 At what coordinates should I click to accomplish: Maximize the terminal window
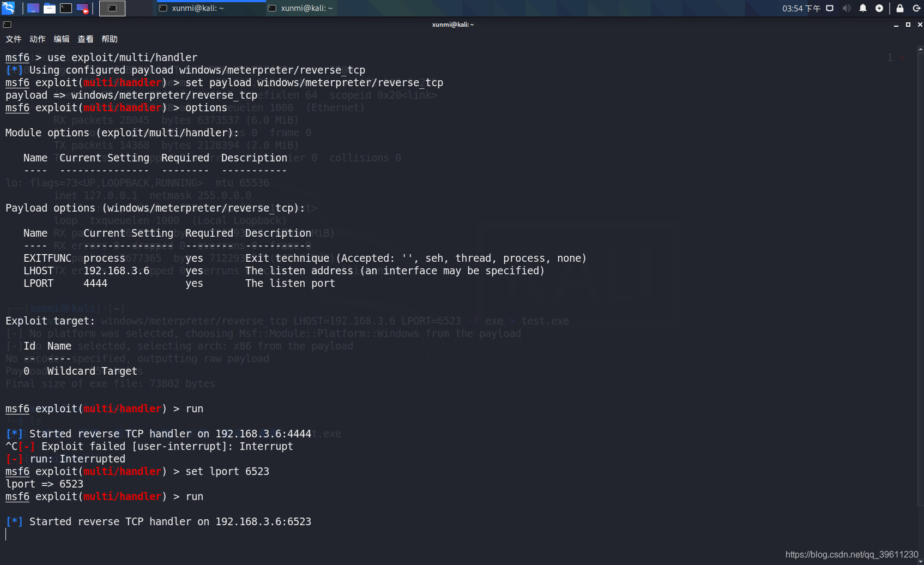tap(908, 25)
